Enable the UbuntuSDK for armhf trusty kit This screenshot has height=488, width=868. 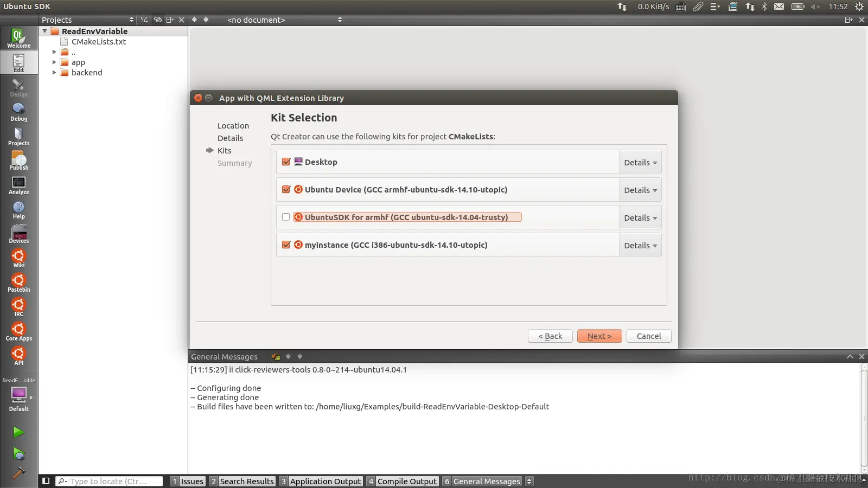[x=286, y=217]
